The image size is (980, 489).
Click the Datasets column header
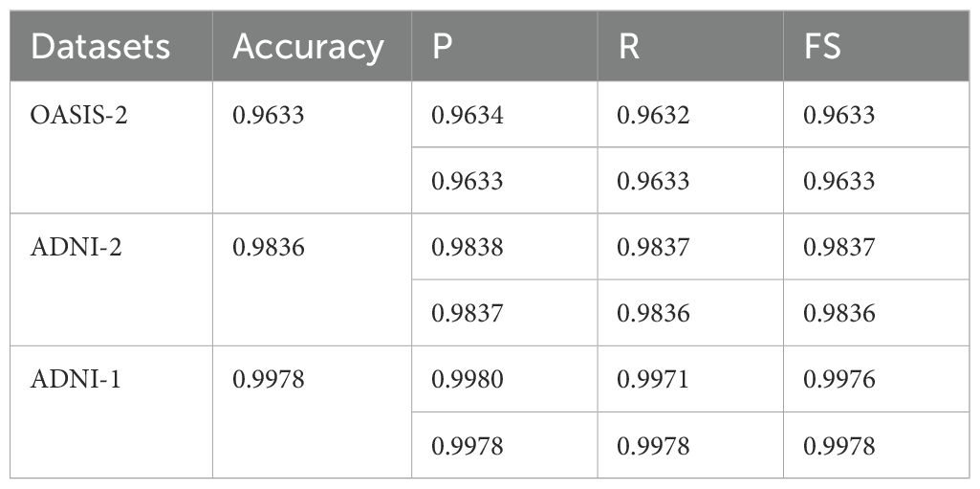click(x=100, y=47)
